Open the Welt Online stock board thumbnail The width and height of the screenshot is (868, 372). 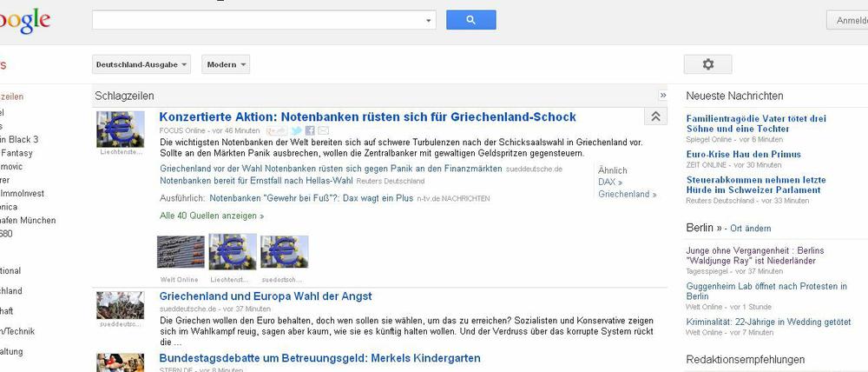pos(181,252)
